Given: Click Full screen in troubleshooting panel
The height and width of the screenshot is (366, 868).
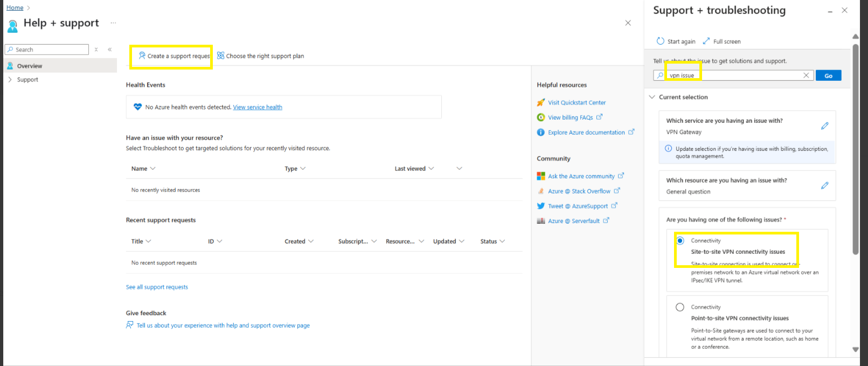Looking at the screenshot, I should tap(721, 41).
